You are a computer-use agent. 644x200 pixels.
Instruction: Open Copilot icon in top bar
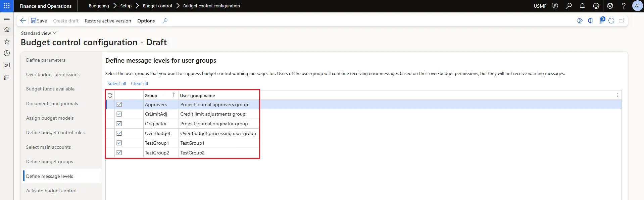pos(555,6)
